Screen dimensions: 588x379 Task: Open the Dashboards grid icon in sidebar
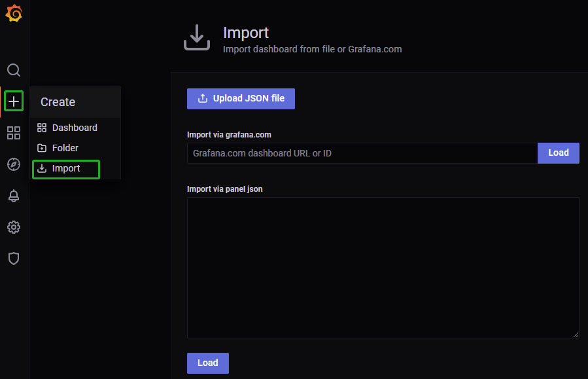pyautogui.click(x=14, y=133)
